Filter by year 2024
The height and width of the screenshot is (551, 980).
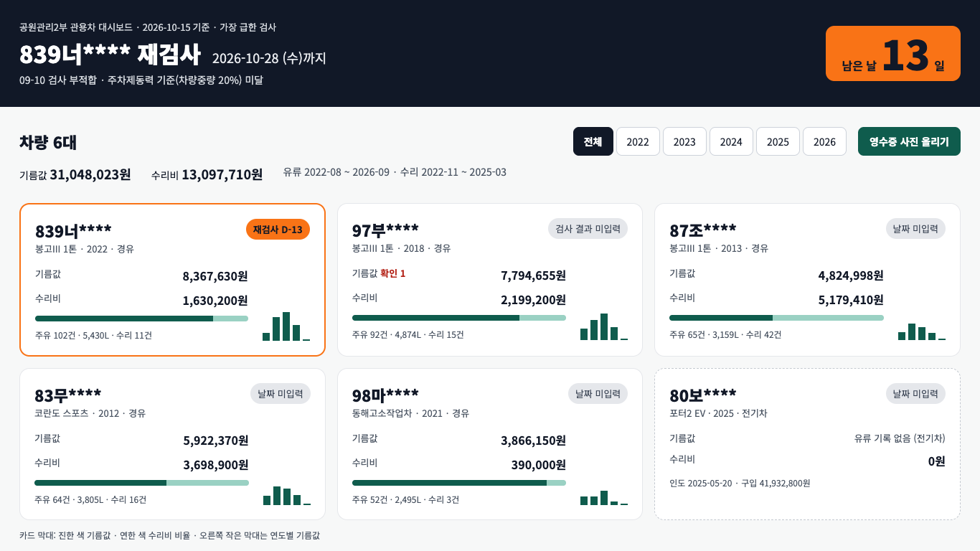coord(731,141)
